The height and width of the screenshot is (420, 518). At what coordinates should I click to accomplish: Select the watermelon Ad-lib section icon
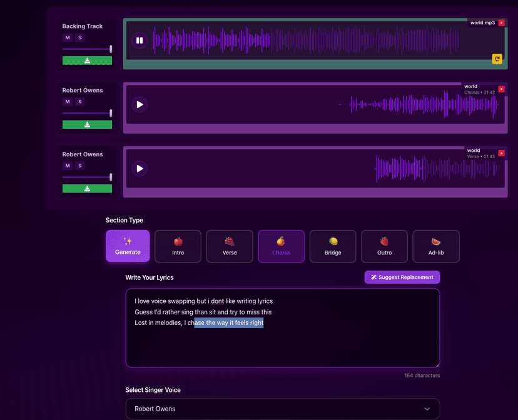coord(435,242)
